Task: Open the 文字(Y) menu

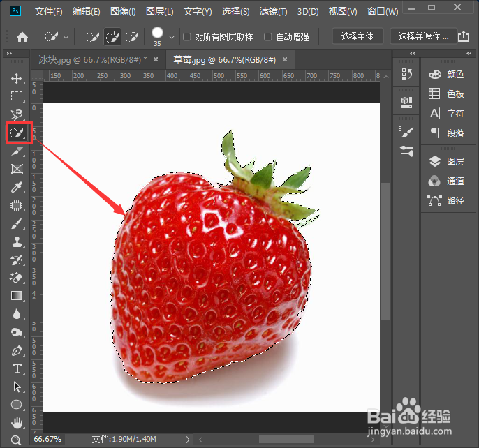Action: click(198, 12)
